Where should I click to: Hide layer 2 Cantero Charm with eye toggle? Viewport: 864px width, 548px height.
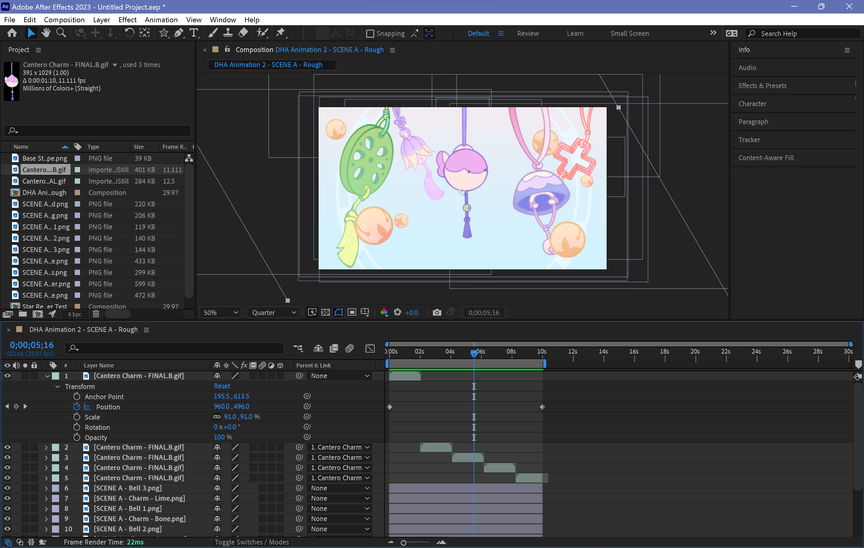7,448
